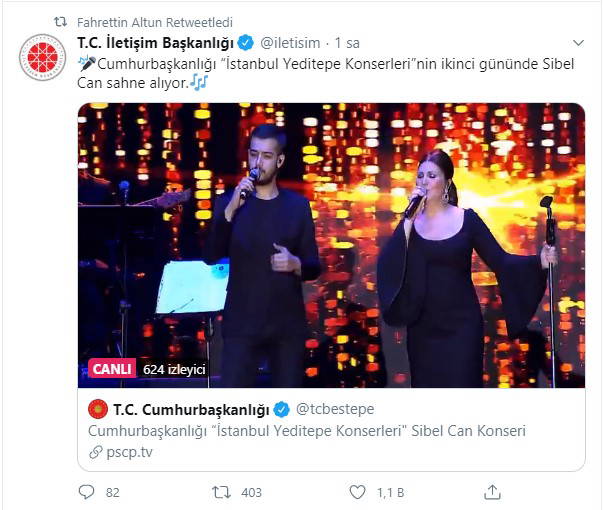Image resolution: width=604 pixels, height=510 pixels.
Task: Open T.C. İletişim Başkanlığı profile avatar
Action: 43,58
